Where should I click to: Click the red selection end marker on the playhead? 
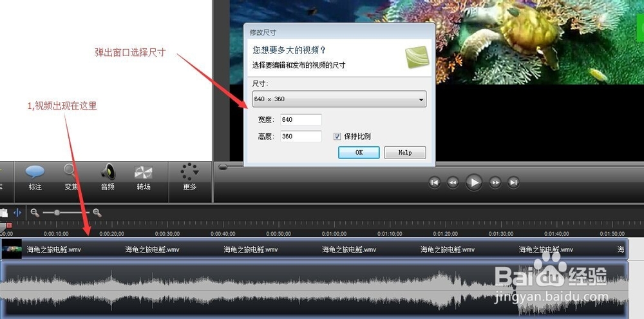9,226
